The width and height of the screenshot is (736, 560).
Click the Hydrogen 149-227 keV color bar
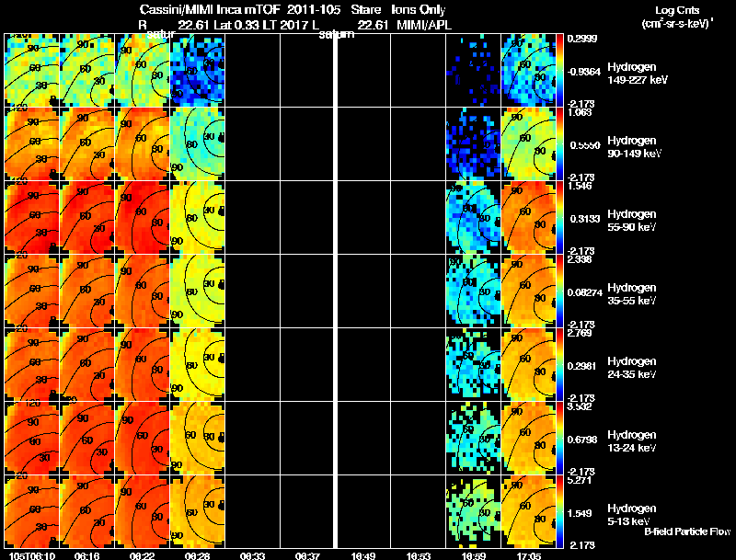pos(559,71)
